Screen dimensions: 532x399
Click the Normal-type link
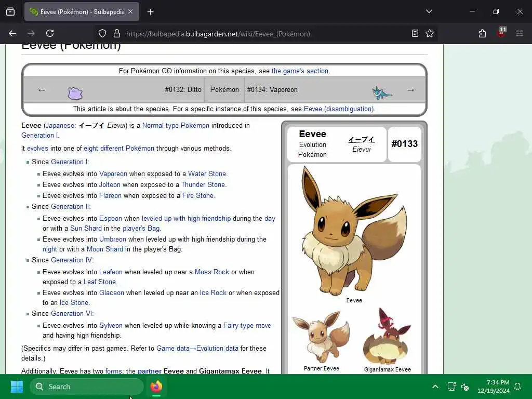coord(160,126)
